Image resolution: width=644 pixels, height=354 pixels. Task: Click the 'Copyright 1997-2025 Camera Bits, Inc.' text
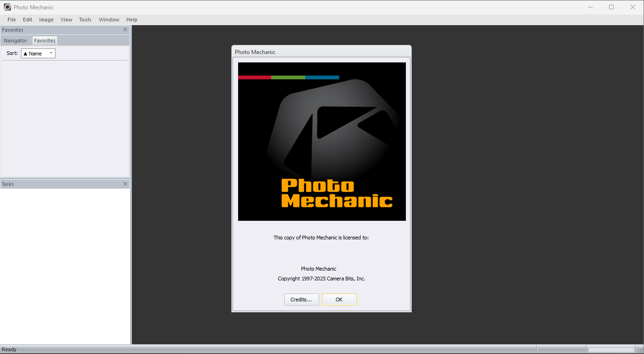tap(322, 279)
